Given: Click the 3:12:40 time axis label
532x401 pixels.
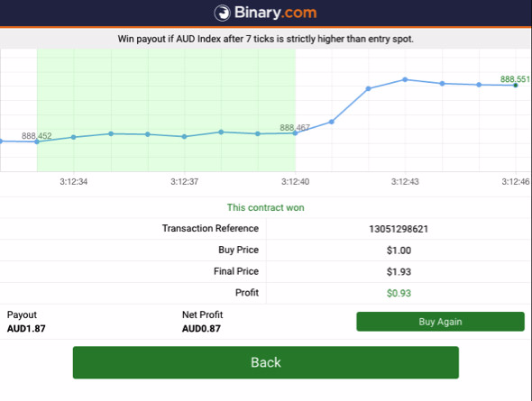Looking at the screenshot, I should click(x=295, y=182).
